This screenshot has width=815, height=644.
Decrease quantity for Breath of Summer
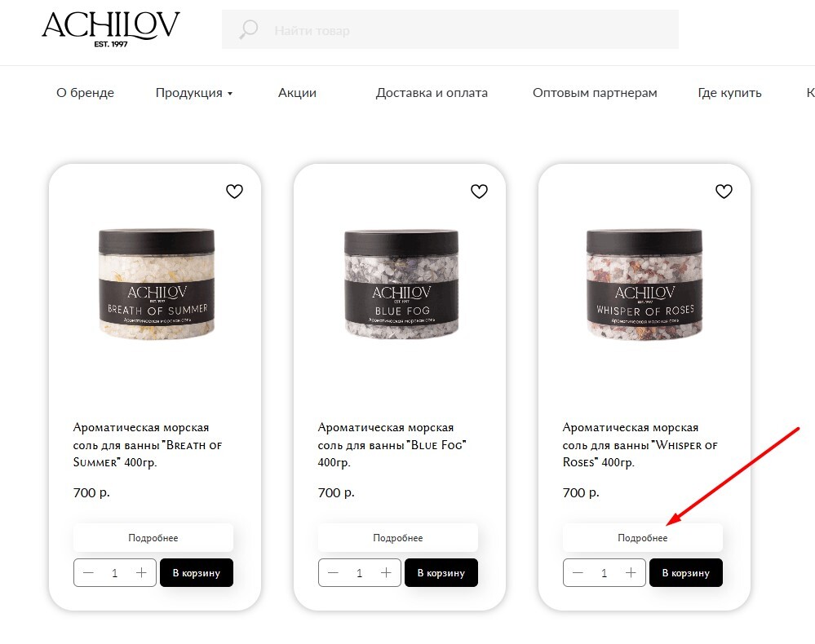click(88, 573)
